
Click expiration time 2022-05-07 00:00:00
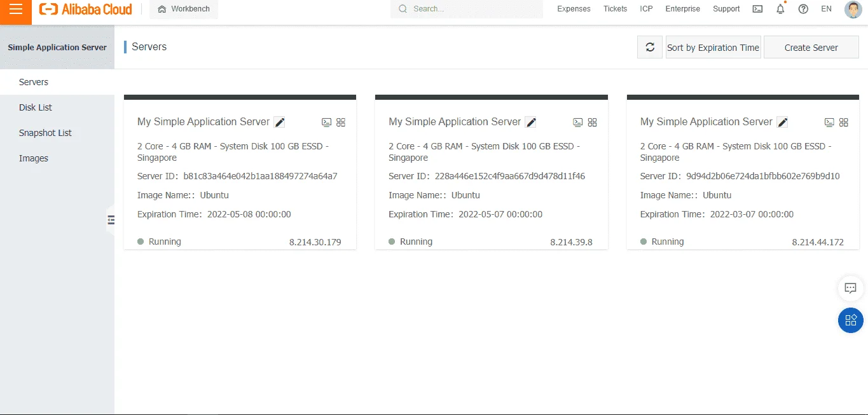(x=500, y=214)
